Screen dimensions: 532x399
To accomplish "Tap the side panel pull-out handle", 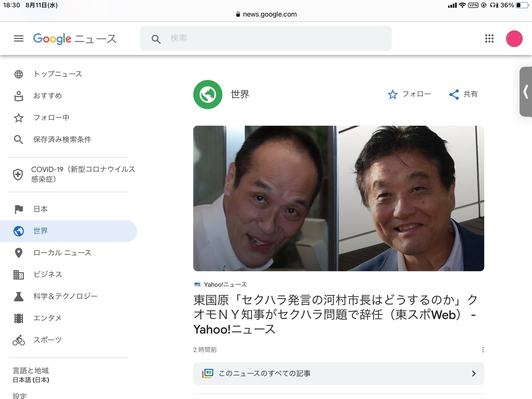I will tap(526, 92).
